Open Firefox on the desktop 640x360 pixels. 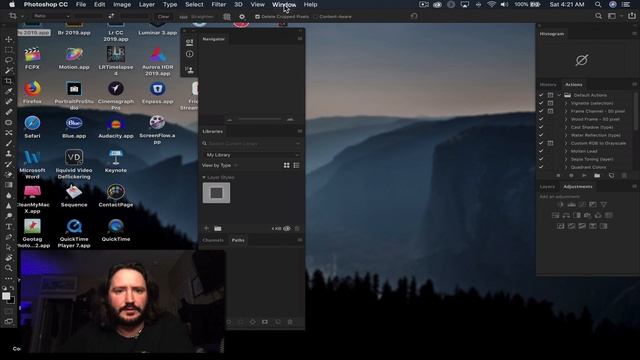[x=32, y=89]
